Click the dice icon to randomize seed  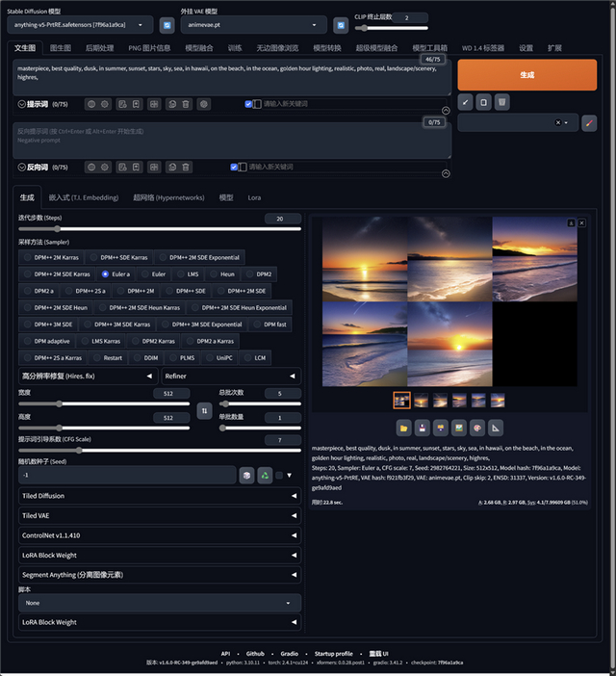[x=247, y=475]
